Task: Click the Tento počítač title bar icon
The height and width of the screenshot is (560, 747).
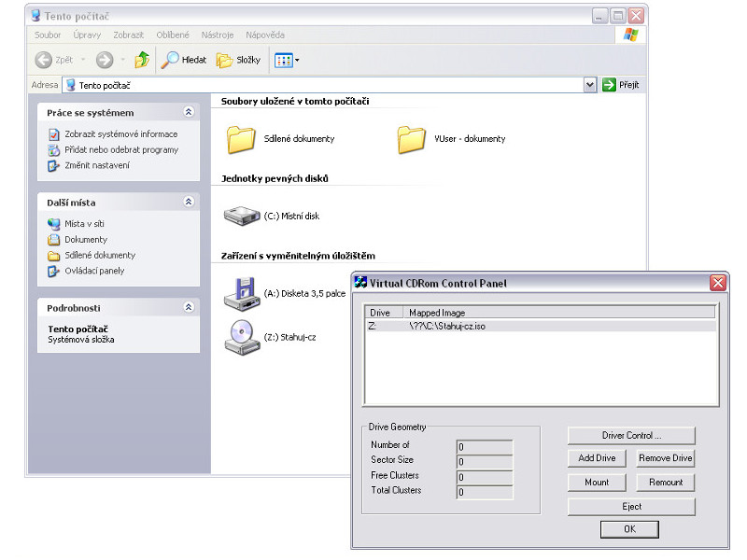Action: click(35, 16)
